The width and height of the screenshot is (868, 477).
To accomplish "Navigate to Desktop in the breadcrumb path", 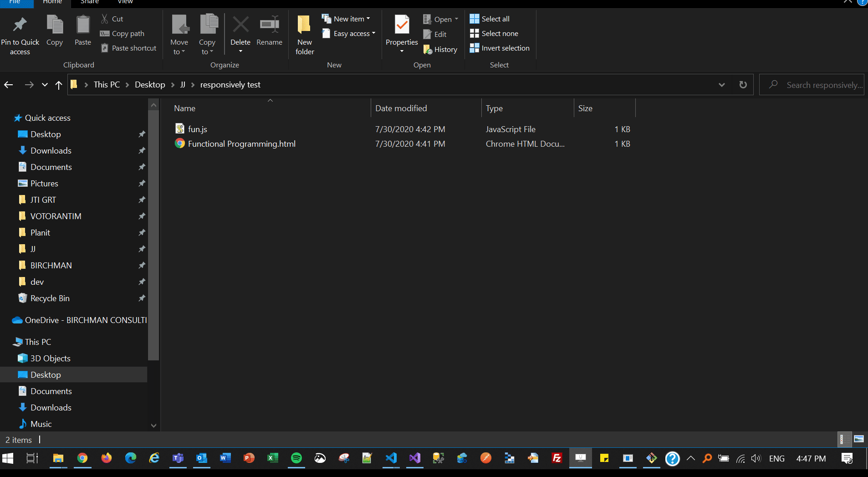I will 150,85.
